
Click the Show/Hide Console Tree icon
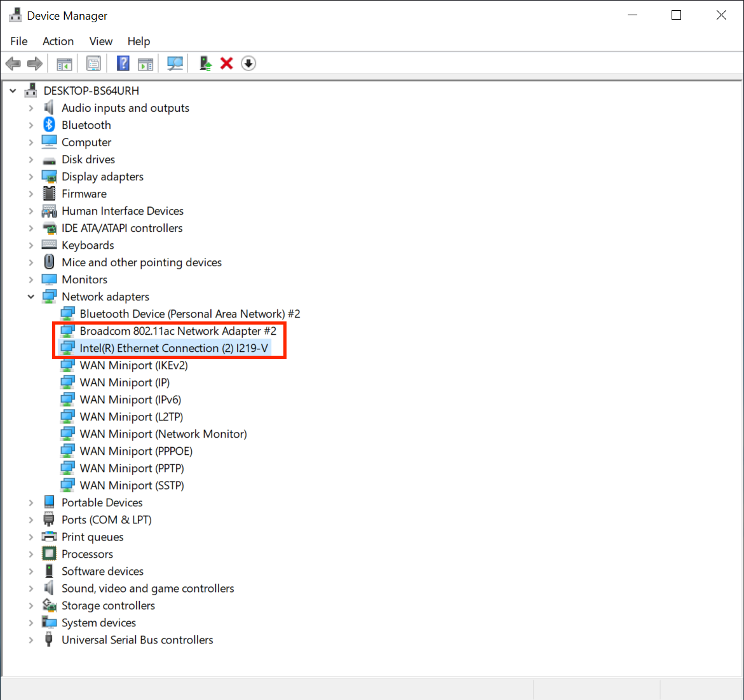coord(64,64)
